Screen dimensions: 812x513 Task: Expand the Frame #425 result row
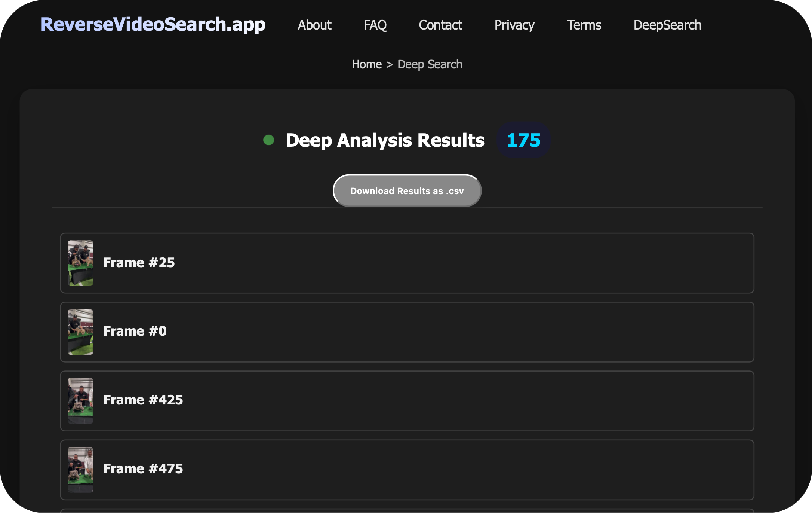click(x=407, y=401)
